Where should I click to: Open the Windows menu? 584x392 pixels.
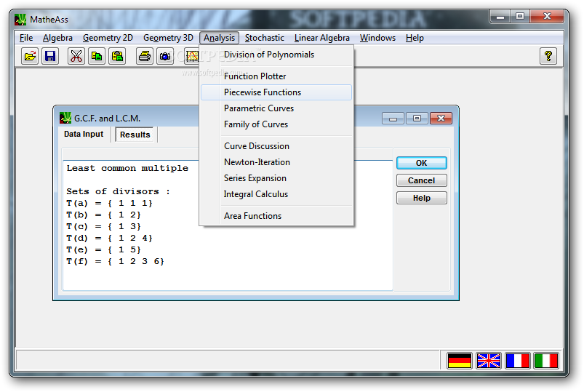(377, 38)
